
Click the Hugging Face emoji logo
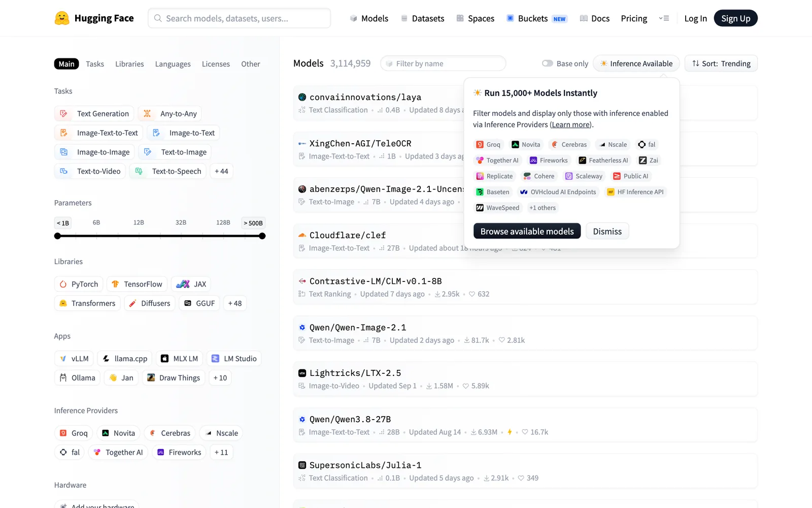click(x=62, y=18)
